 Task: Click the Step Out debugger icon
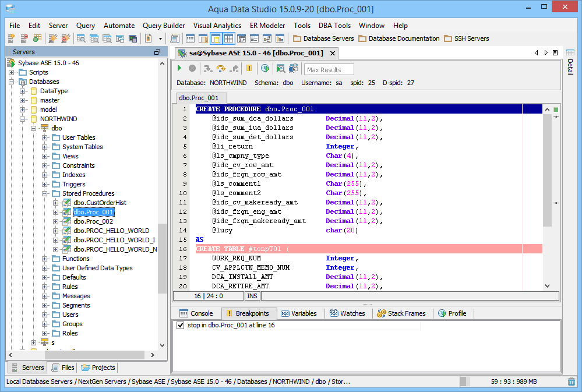(x=233, y=69)
